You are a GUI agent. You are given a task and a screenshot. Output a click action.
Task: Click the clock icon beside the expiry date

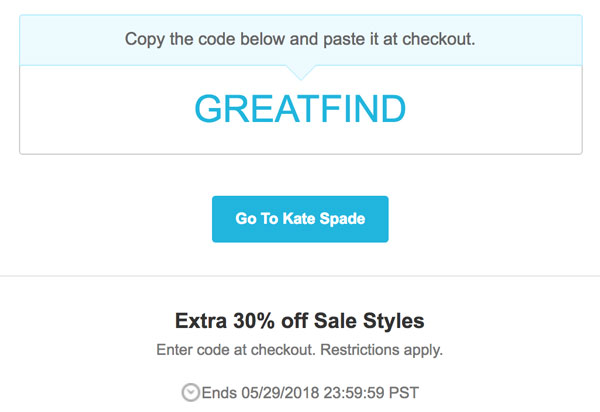(x=191, y=392)
